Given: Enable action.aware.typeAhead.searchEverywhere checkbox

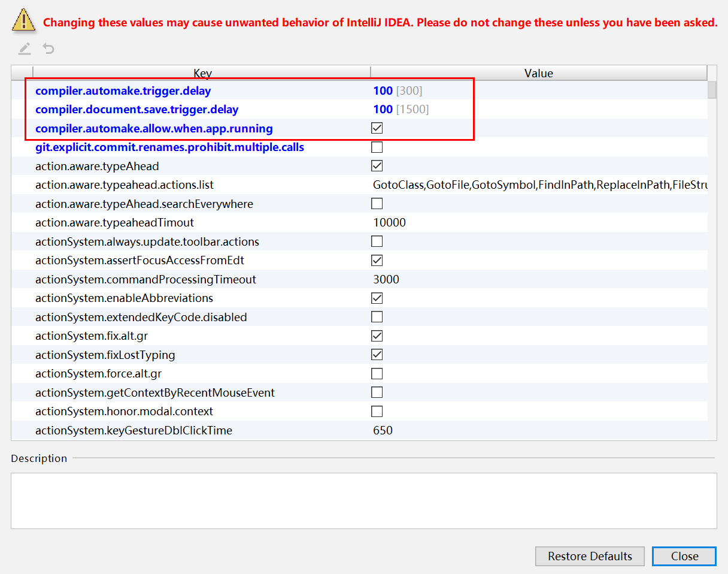Looking at the screenshot, I should point(377,204).
